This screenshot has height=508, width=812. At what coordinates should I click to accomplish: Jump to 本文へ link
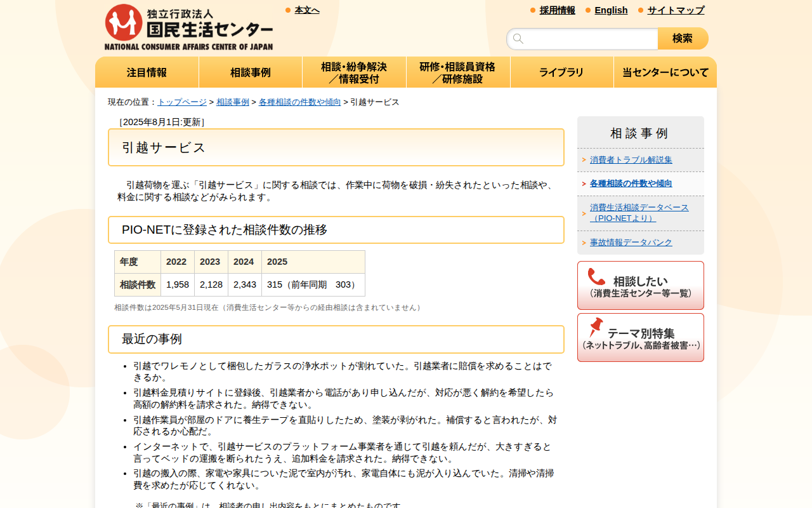(307, 10)
